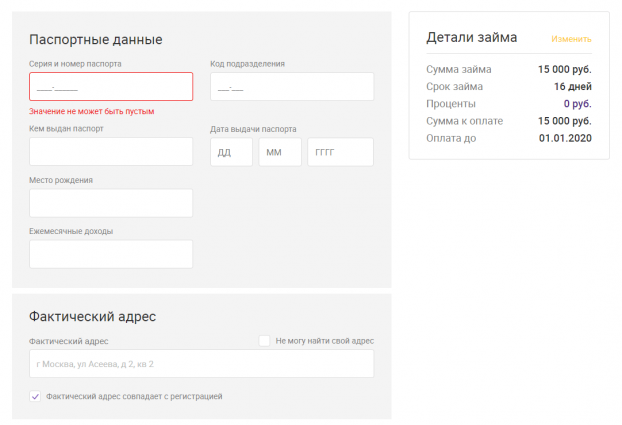
Task: Click the 'Кем выдан паспорт' field
Action: pyautogui.click(x=111, y=152)
